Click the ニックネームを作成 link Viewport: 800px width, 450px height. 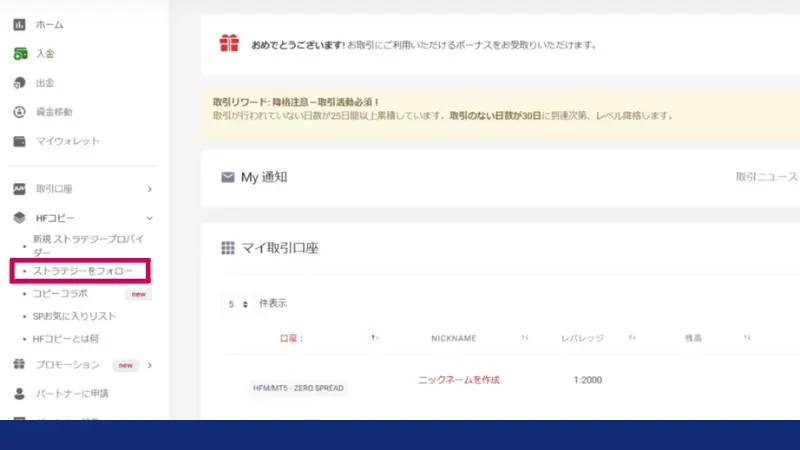(x=458, y=380)
